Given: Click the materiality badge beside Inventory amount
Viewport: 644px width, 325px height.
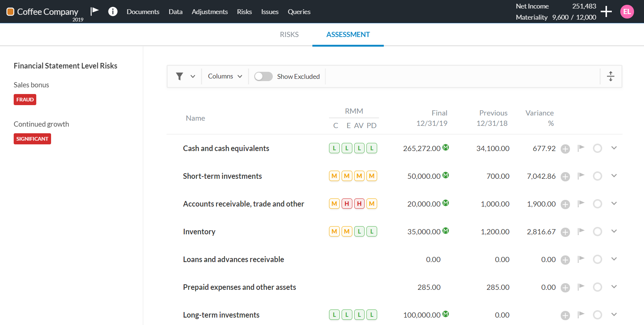Looking at the screenshot, I should pyautogui.click(x=446, y=231).
